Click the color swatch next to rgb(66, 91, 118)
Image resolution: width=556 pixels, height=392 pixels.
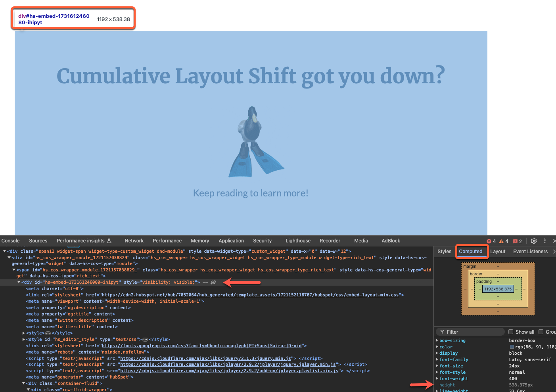[512, 346]
